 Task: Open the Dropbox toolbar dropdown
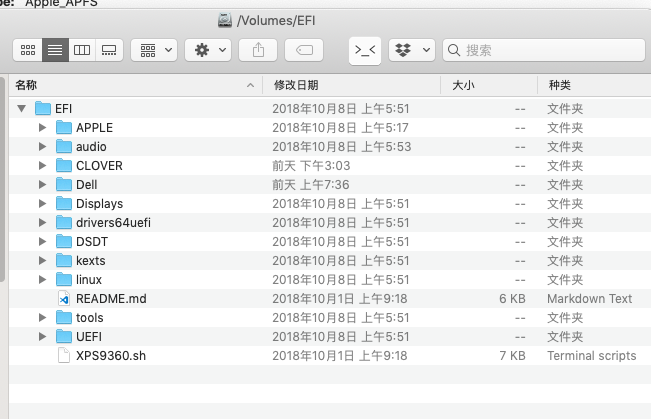412,50
